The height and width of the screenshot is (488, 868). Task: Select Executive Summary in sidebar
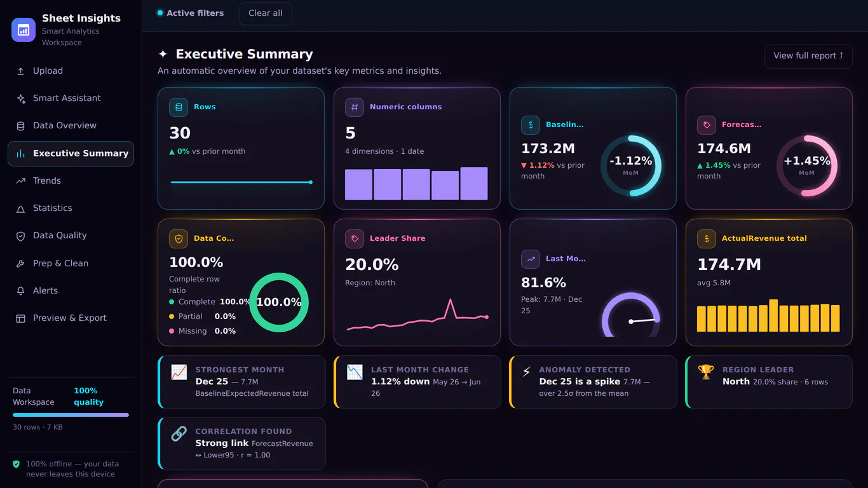[x=71, y=154]
